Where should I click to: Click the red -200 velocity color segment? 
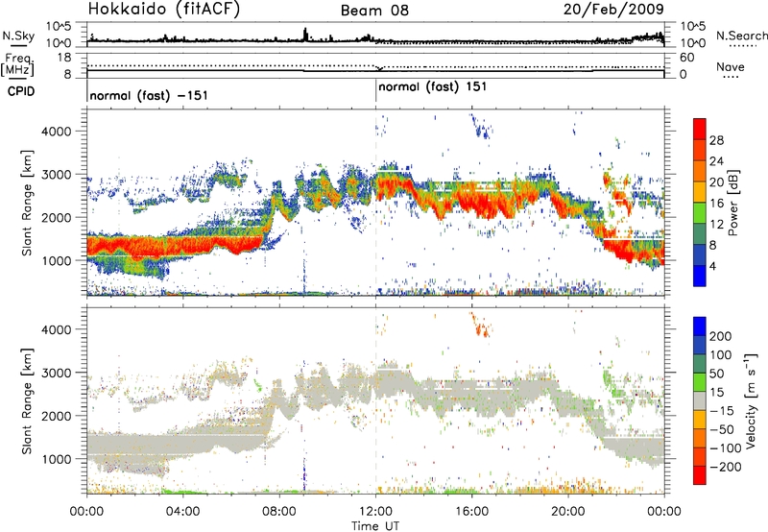pos(700,475)
